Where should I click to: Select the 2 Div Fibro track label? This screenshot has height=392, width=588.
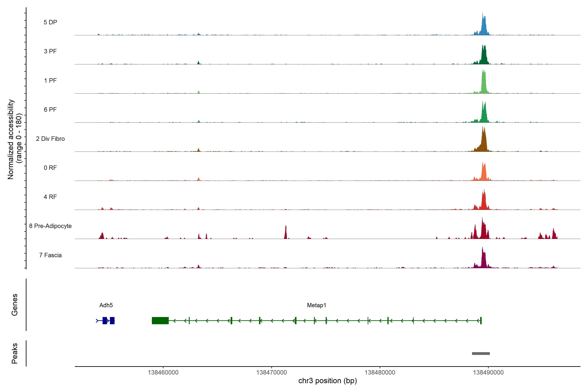50,139
